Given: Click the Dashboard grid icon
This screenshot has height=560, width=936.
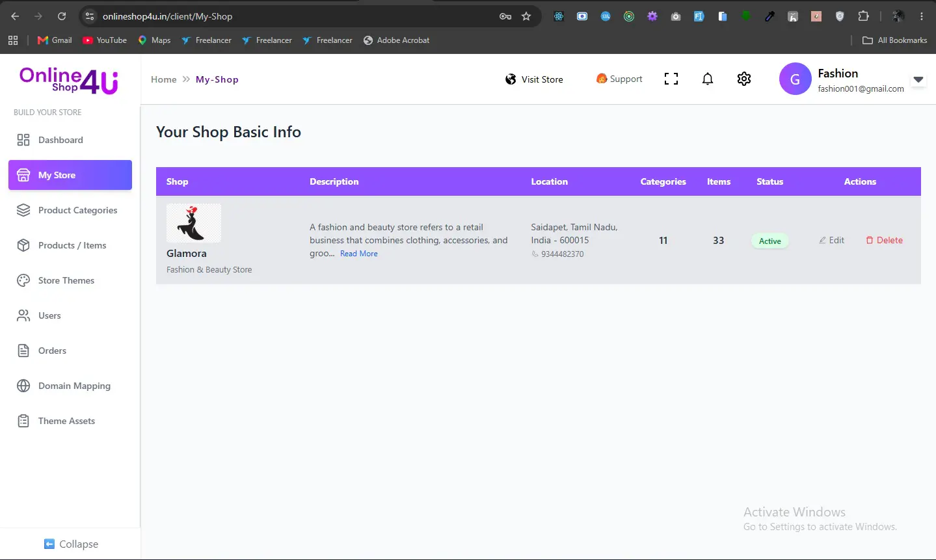Looking at the screenshot, I should 23,140.
